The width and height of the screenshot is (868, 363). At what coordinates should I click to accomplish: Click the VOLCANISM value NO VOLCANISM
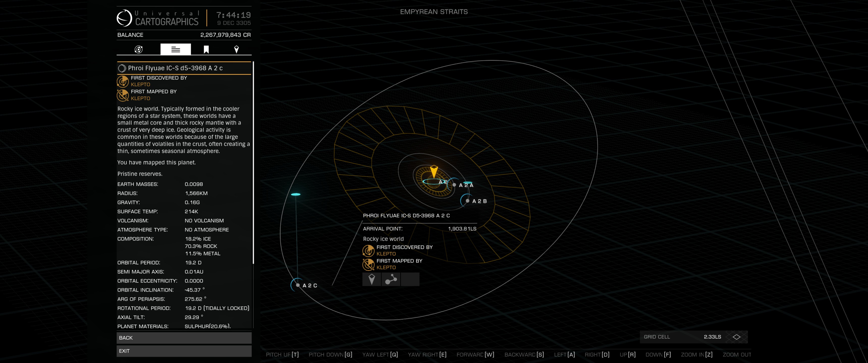click(204, 221)
